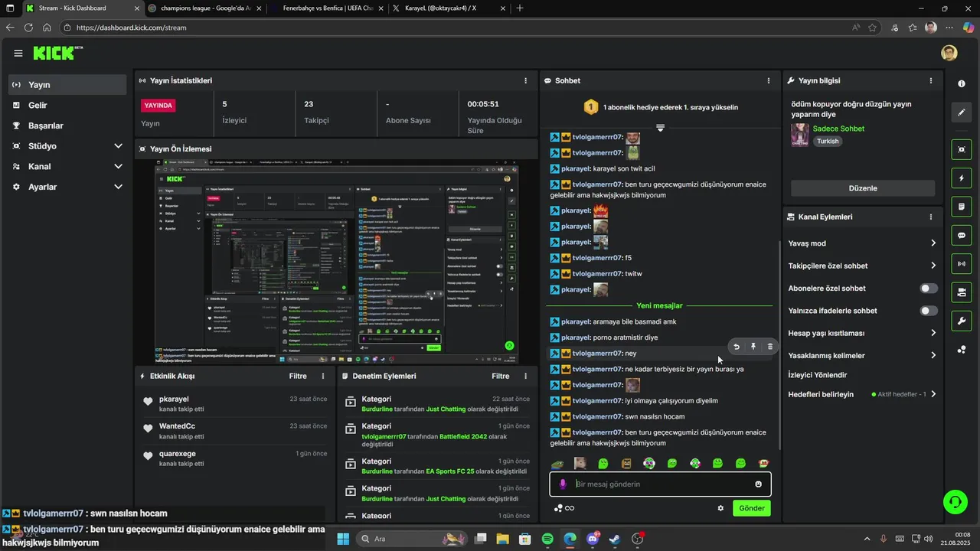Click the Gönder send button
980x551 pixels.
(752, 508)
